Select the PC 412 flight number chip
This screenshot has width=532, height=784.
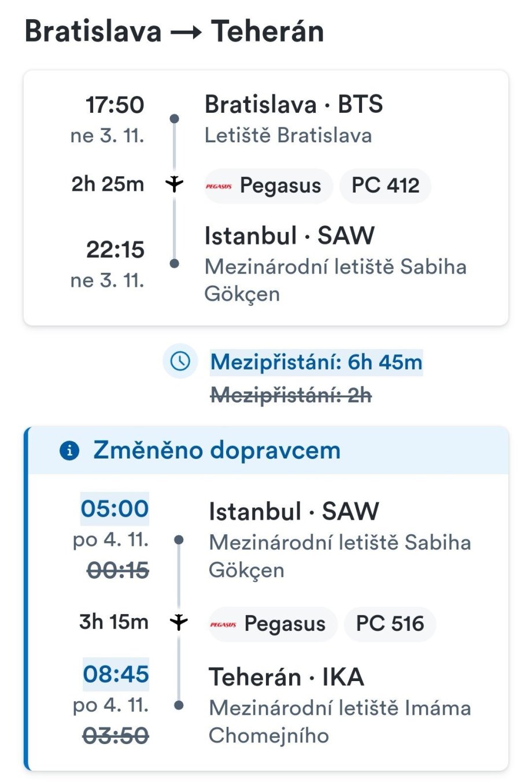(385, 186)
